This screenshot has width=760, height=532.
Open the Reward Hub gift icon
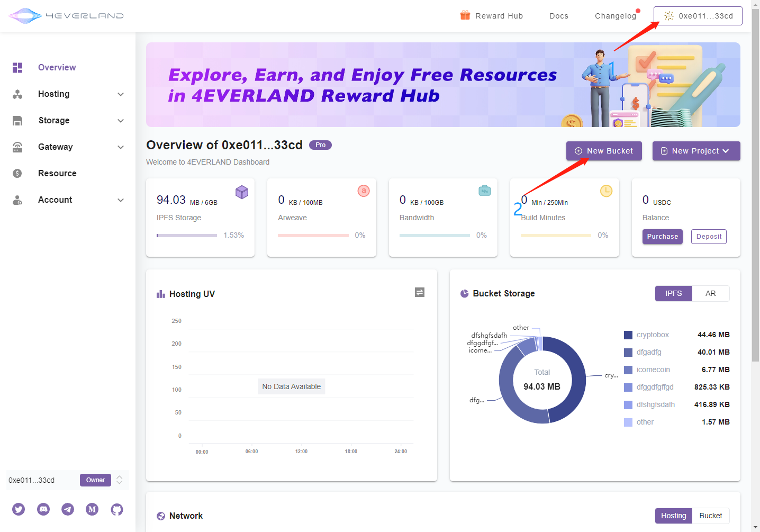pyautogui.click(x=465, y=15)
